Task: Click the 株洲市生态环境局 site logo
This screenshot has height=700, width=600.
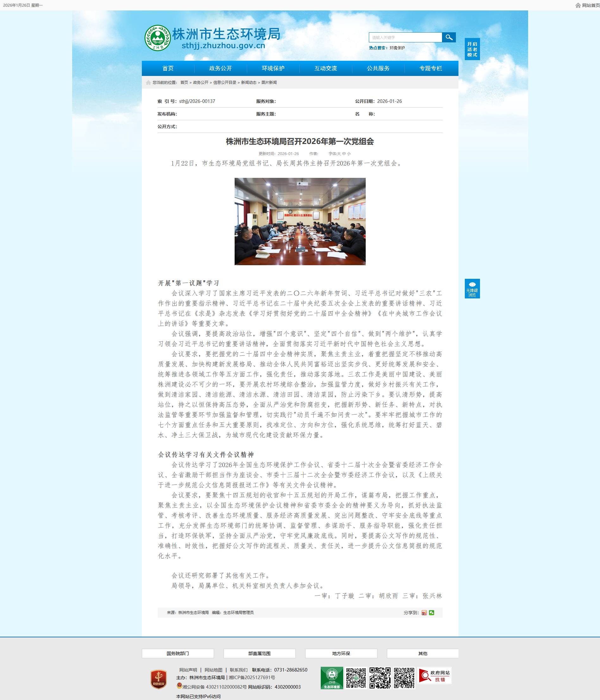Action: (x=213, y=38)
